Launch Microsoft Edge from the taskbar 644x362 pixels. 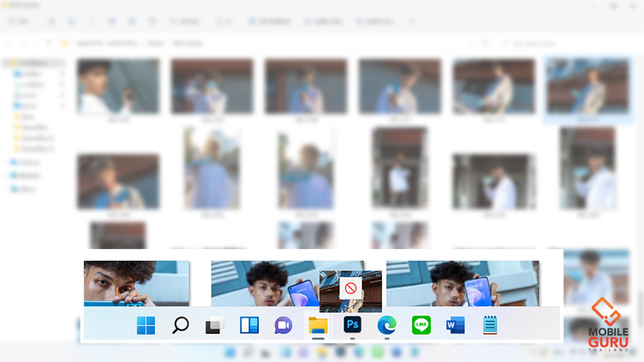point(386,326)
